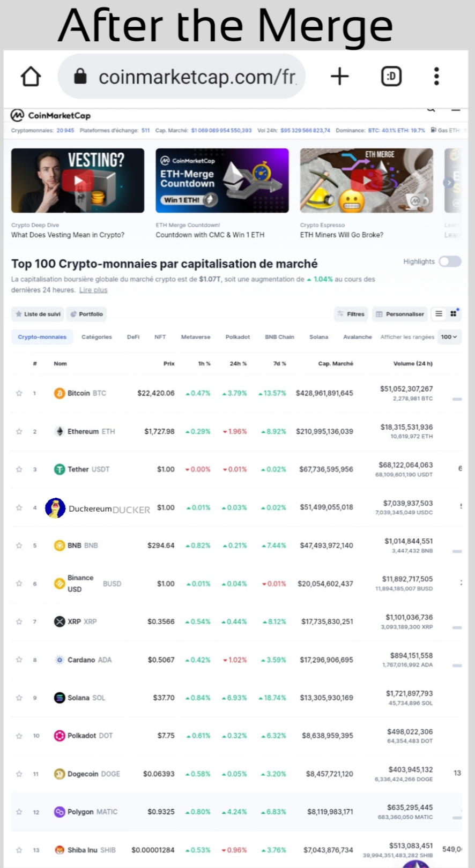Select the Avalanche tab
Viewport: 475px width, 868px height.
358,337
